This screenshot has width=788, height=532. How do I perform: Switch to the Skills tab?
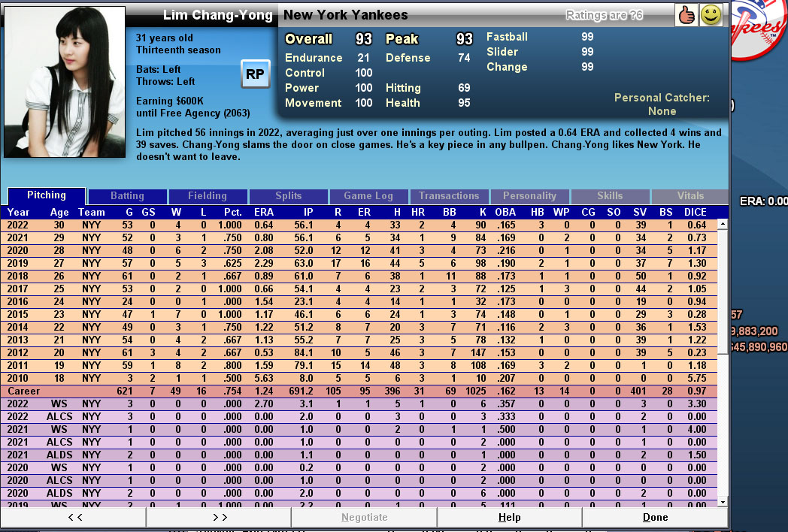pos(610,196)
